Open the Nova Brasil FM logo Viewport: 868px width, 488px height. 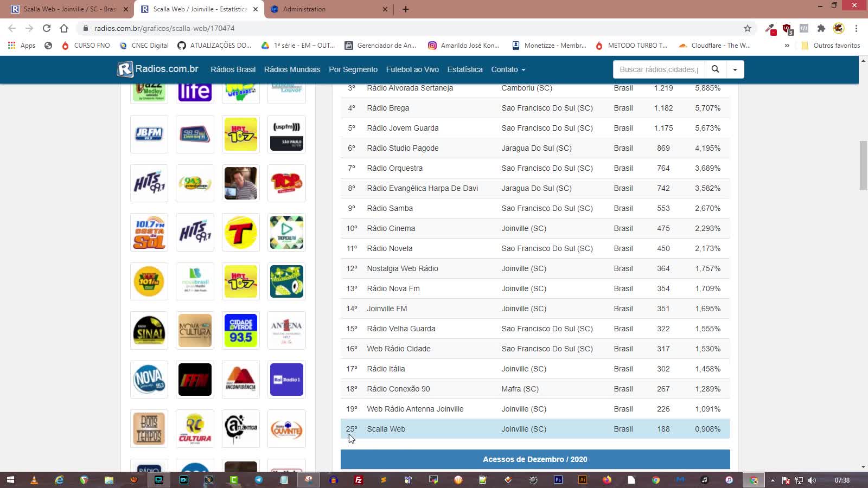click(195, 281)
